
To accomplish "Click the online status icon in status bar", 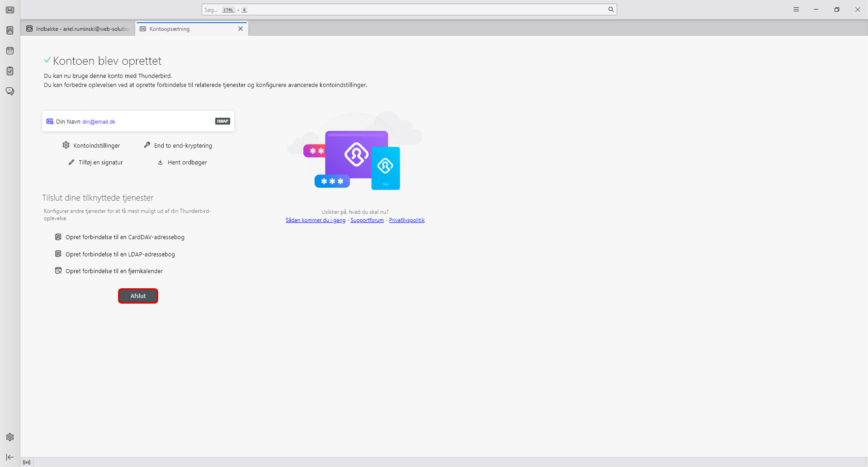I will pos(27,462).
